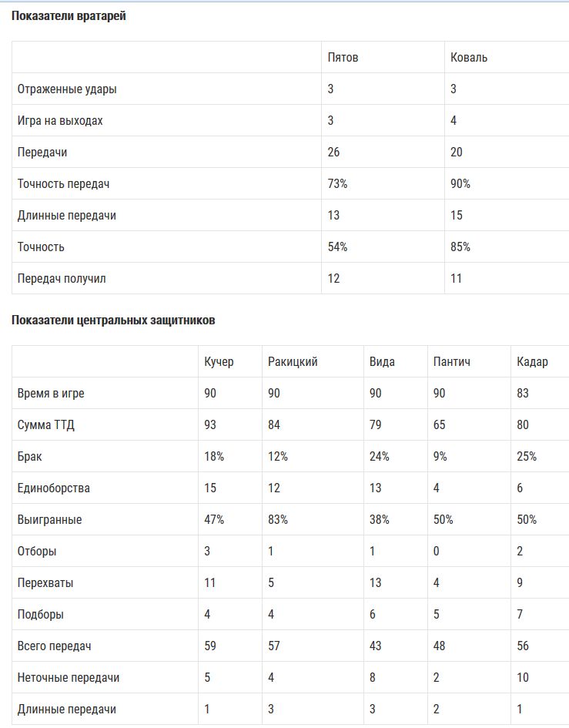Image resolution: width=569 pixels, height=728 pixels.
Task: Click the Пятов column header
Action: [343, 58]
